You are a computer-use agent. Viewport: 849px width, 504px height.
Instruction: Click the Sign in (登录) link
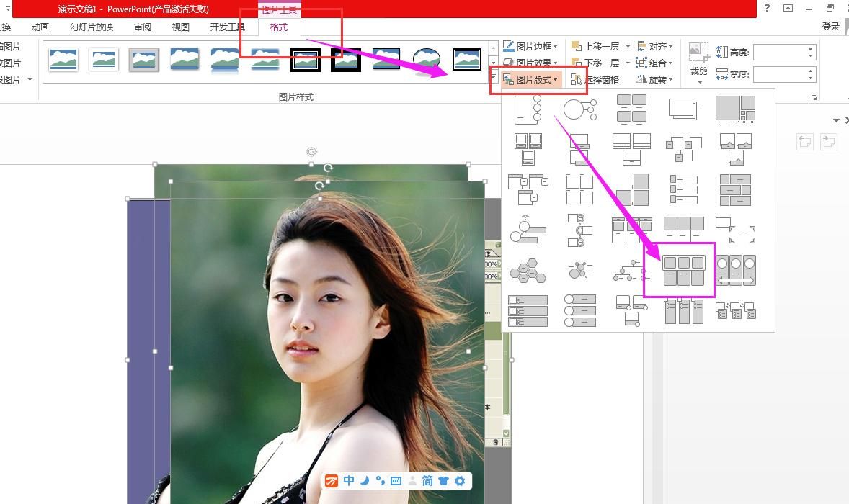coord(831,27)
